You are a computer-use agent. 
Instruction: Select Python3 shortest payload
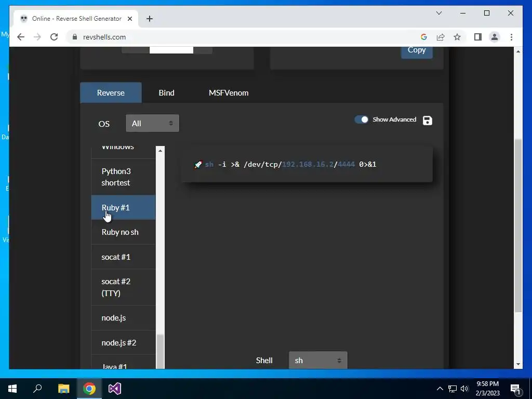point(123,177)
